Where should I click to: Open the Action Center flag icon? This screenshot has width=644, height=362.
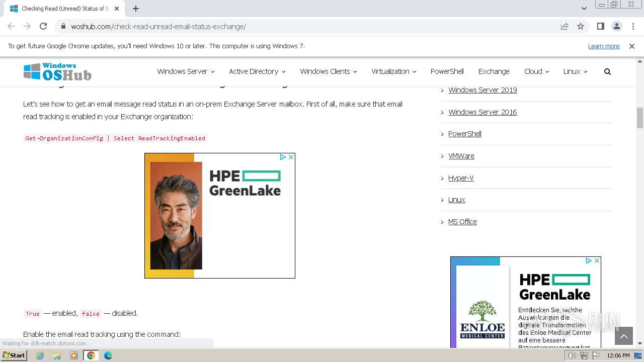595,355
